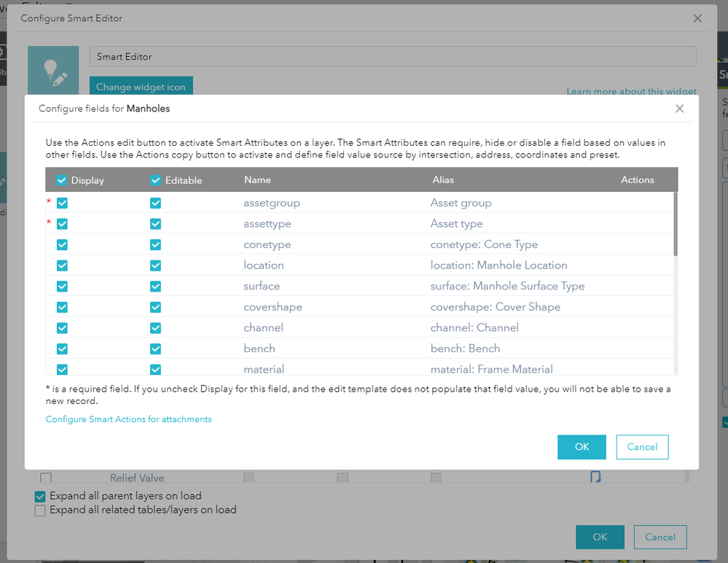
Task: Uncheck Editable for assetgroup field
Action: pyautogui.click(x=155, y=203)
